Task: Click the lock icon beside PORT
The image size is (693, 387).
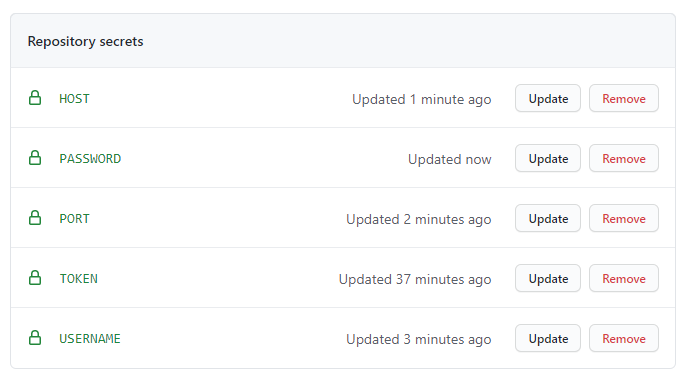Action: [x=35, y=218]
